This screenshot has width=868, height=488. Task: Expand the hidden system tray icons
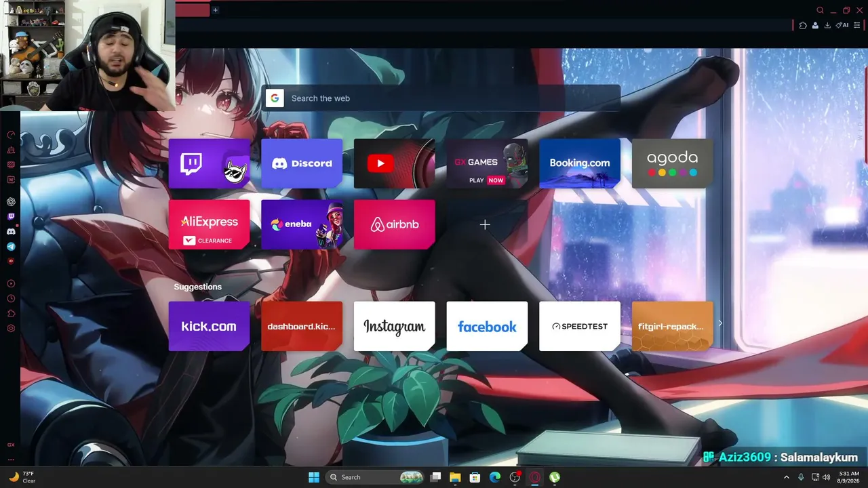787,477
